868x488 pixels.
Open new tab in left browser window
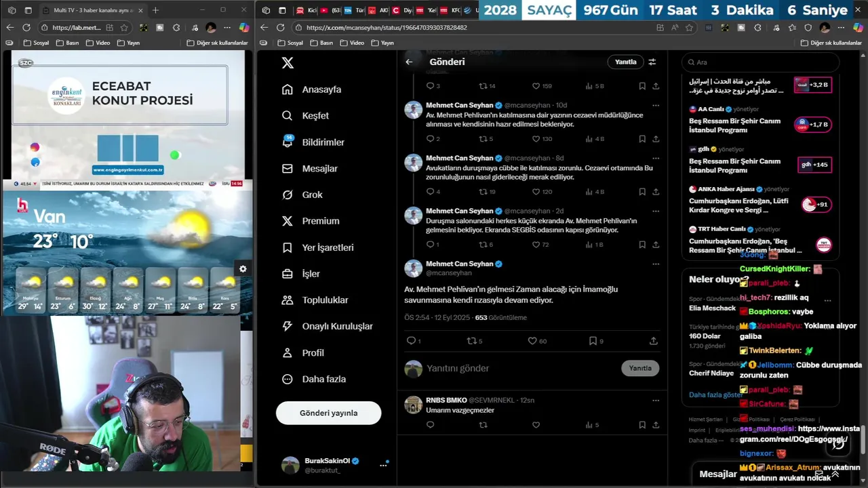pos(155,10)
